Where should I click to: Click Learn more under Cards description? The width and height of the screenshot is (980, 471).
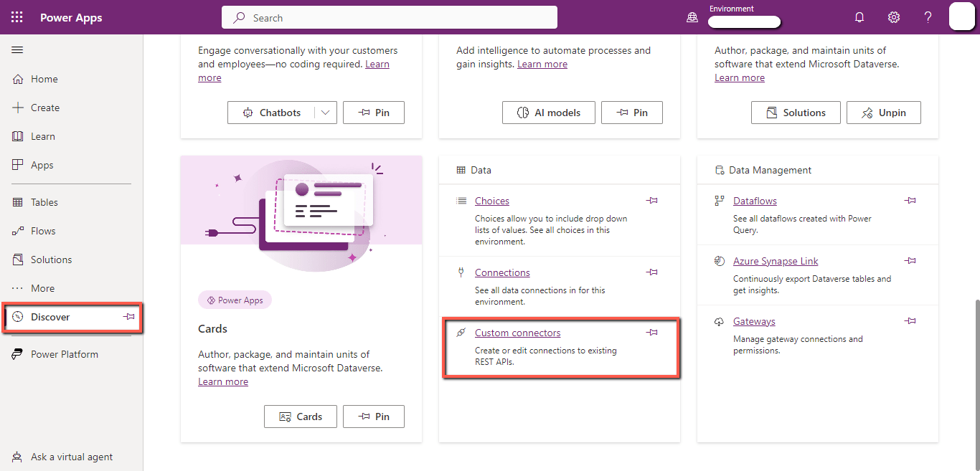[x=223, y=381]
